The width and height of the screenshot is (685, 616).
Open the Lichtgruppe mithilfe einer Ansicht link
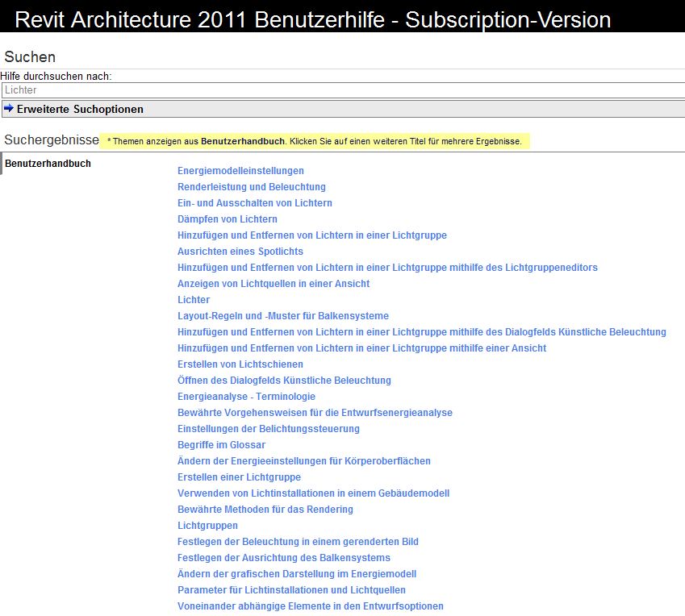[x=361, y=348]
